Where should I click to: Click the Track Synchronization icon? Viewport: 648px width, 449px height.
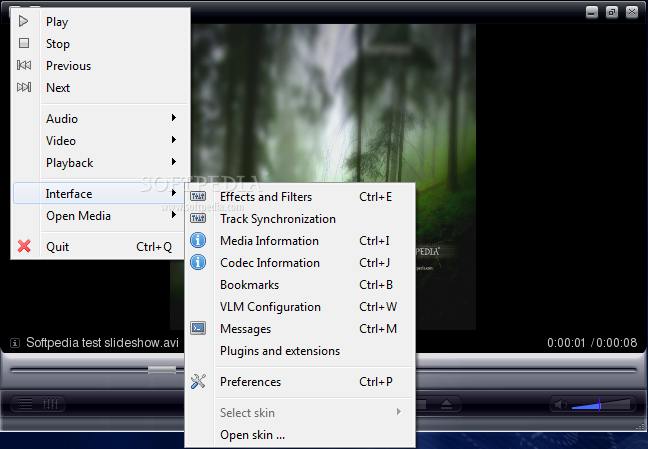(x=198, y=218)
